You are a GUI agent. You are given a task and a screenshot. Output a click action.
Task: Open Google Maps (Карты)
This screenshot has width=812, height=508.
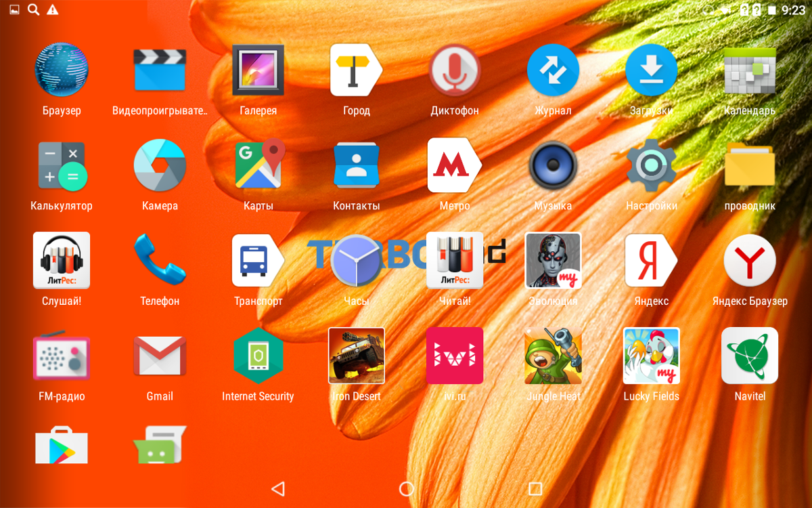259,165
